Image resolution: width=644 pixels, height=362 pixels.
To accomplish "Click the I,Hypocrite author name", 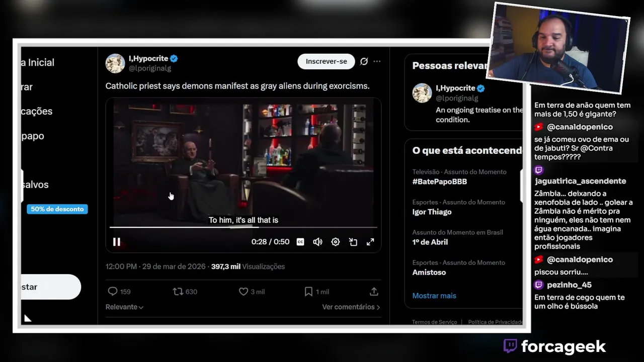I will tap(149, 58).
